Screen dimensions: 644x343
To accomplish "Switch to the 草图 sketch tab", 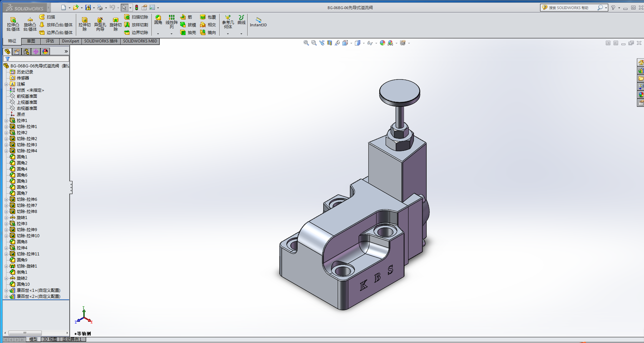I will coord(31,41).
